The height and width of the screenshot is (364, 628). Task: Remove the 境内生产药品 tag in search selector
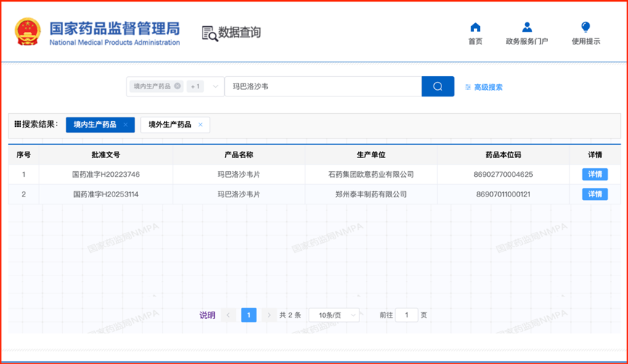tap(177, 86)
